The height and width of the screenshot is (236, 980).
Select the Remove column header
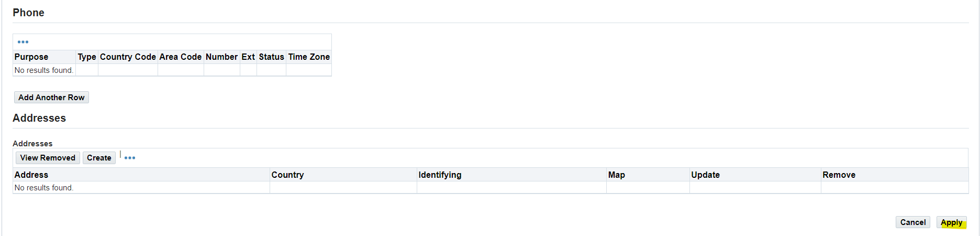[x=839, y=175]
